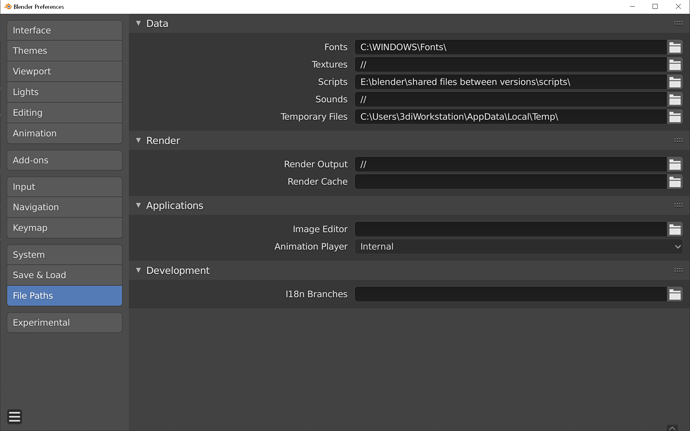Click the Temporary Files path field
Image resolution: width=690 pixels, height=431 pixels.
coord(510,117)
